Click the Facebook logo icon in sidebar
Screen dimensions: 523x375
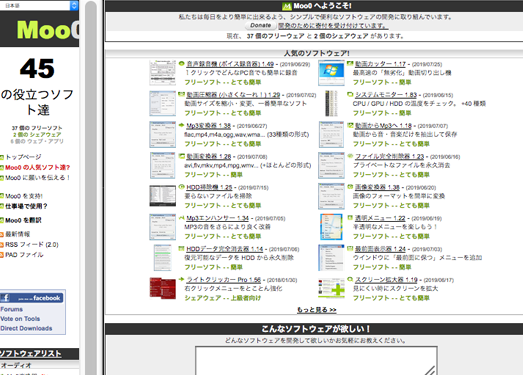(5, 298)
